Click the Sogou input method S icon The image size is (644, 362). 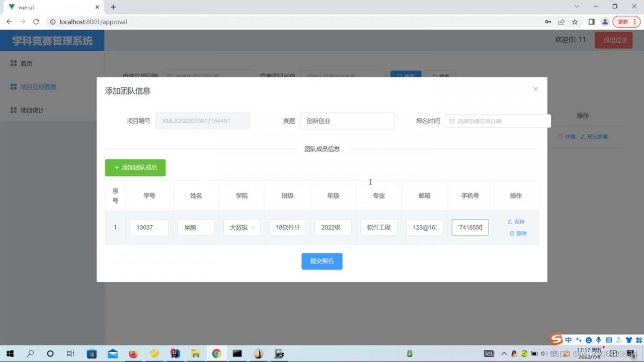pyautogui.click(x=556, y=339)
